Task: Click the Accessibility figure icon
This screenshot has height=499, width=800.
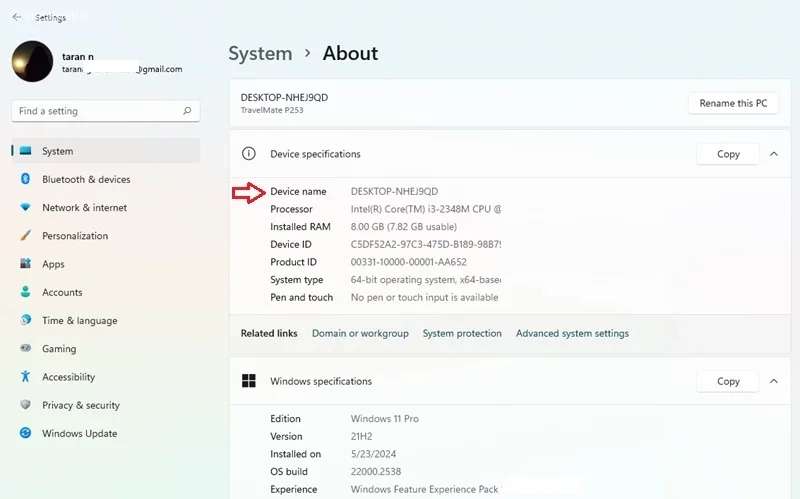Action: click(26, 376)
